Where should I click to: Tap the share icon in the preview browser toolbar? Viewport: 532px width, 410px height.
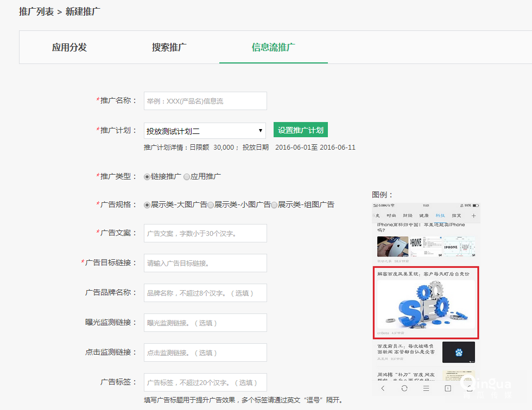pyautogui.click(x=470, y=388)
